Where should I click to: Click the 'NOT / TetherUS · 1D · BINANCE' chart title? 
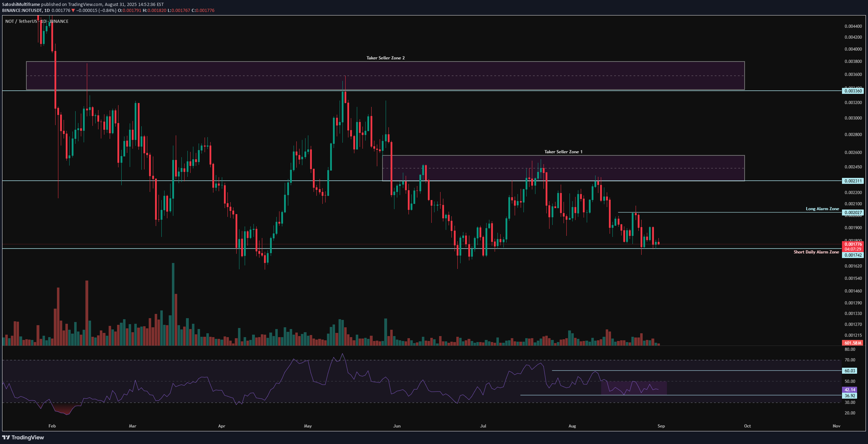(x=37, y=21)
